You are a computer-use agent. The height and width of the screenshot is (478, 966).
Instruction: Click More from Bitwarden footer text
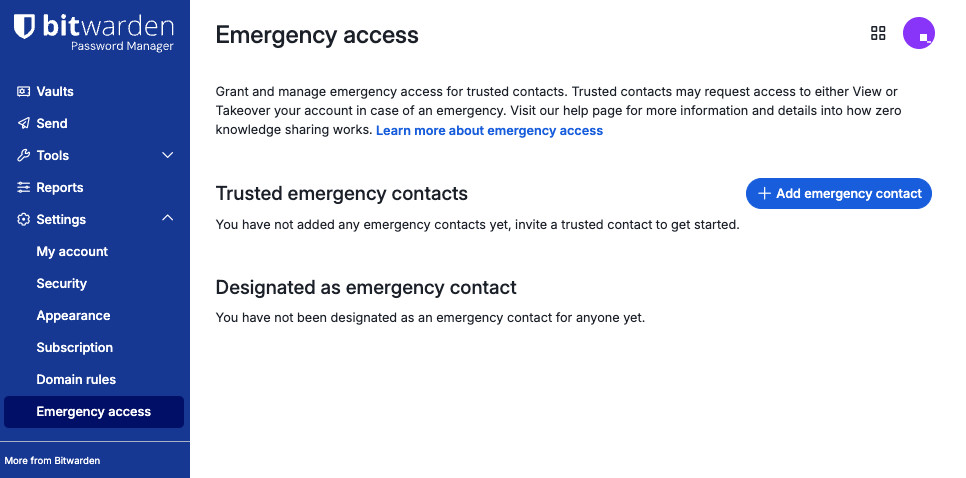pos(52,460)
